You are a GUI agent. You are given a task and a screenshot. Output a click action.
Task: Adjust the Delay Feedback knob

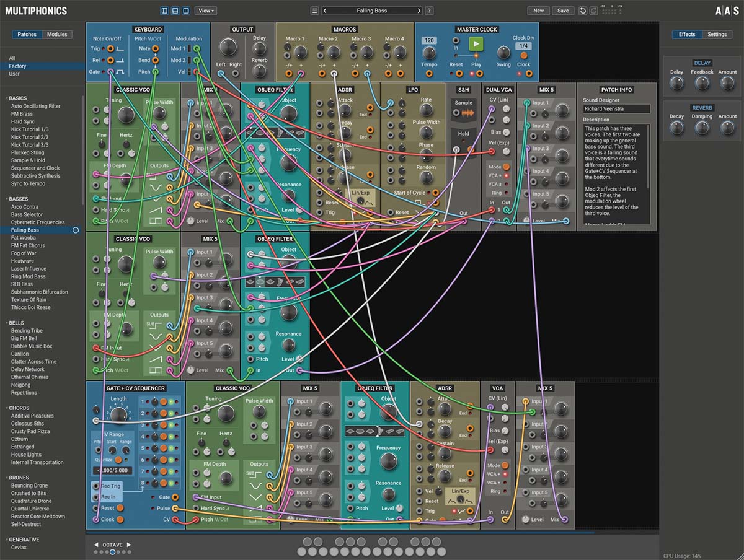tap(702, 84)
